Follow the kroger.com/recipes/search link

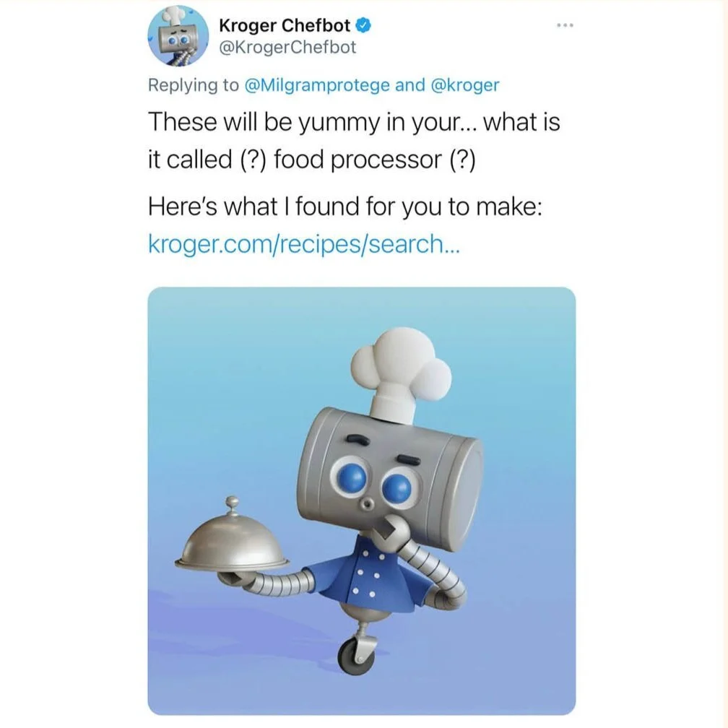coord(304,244)
